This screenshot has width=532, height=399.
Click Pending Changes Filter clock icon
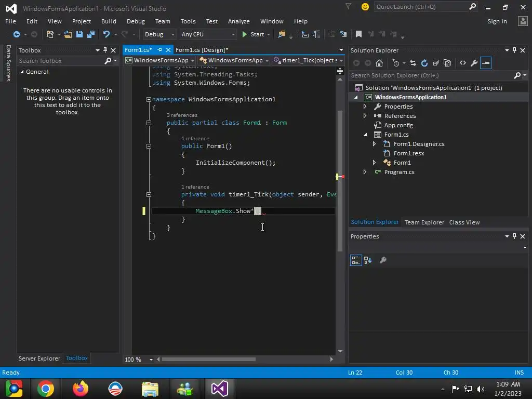[x=396, y=63]
